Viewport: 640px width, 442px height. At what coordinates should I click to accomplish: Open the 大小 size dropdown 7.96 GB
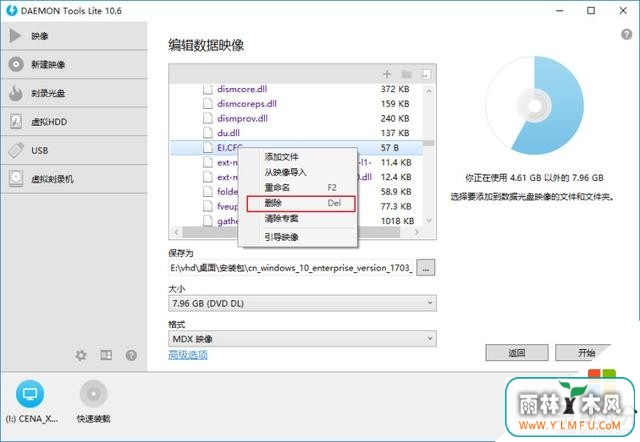coord(302,303)
